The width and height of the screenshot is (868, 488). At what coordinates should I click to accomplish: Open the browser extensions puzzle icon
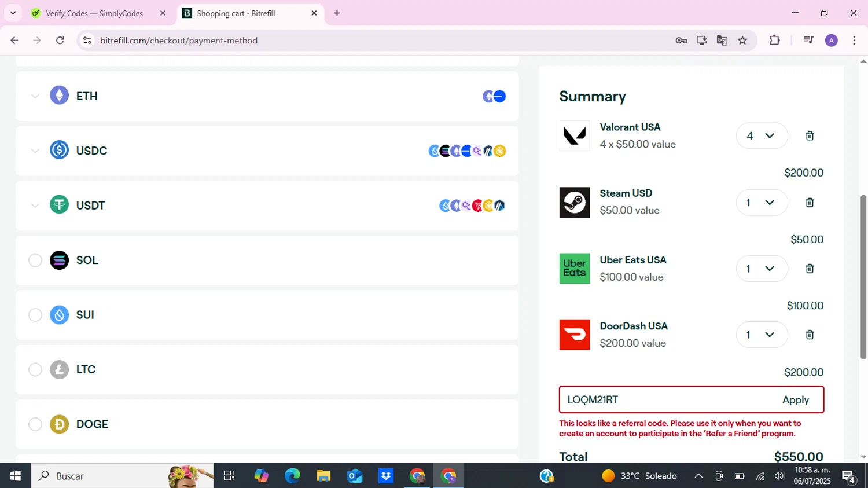[x=774, y=41]
